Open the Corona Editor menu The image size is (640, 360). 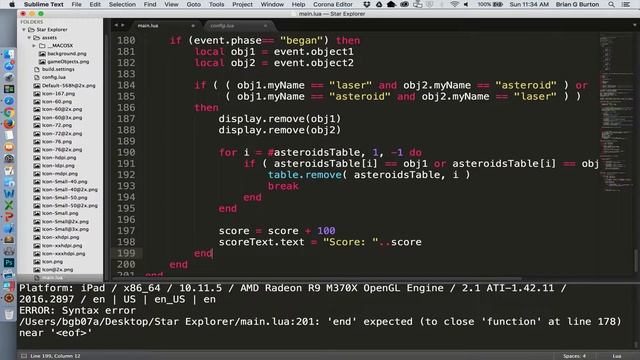pos(333,4)
